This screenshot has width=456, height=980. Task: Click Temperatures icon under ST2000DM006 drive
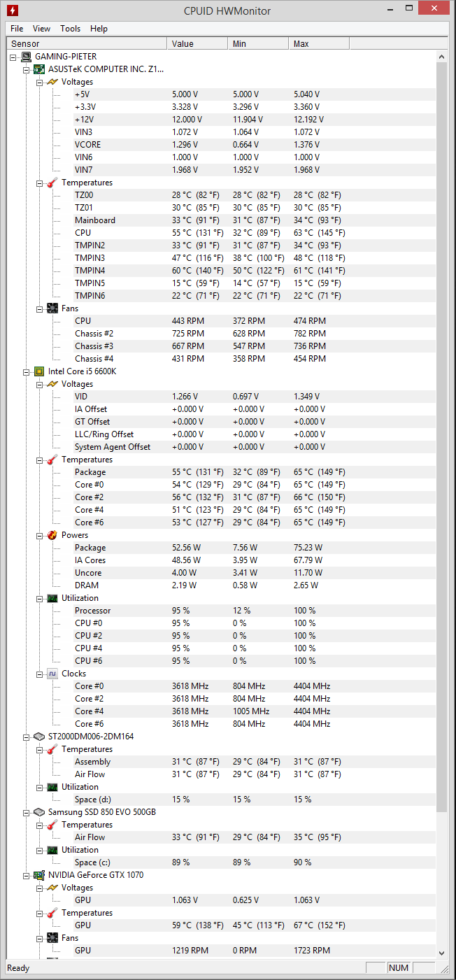click(52, 749)
